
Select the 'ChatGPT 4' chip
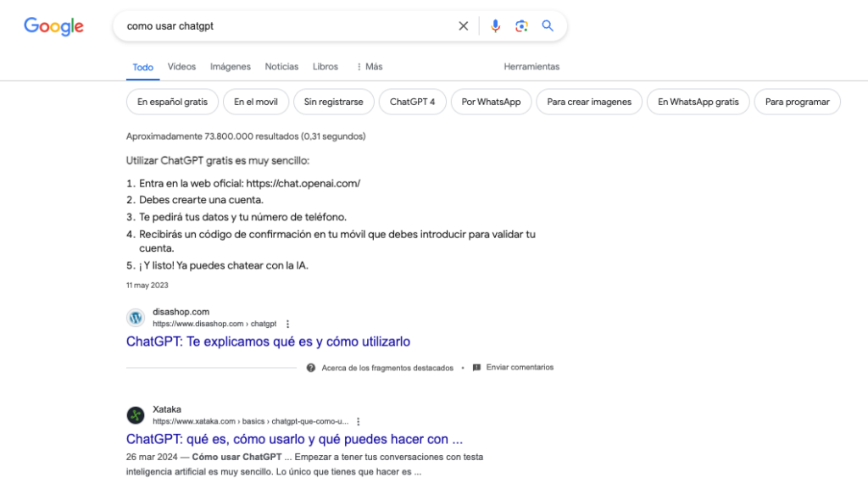(x=413, y=102)
